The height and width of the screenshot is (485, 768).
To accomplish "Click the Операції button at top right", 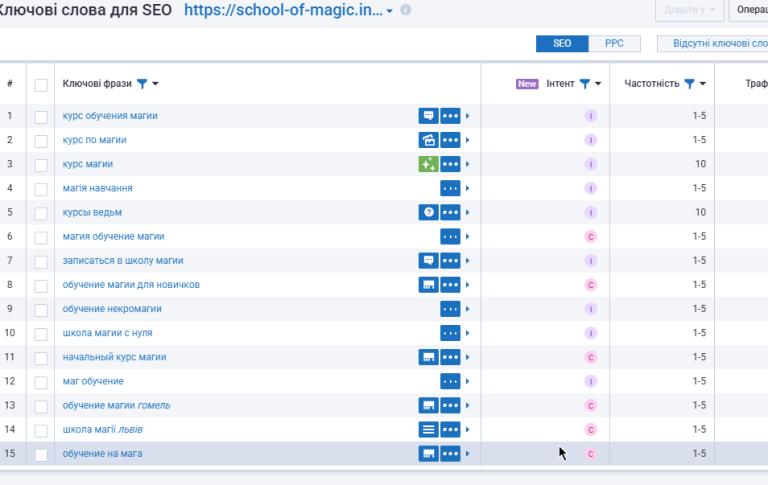I will [749, 10].
